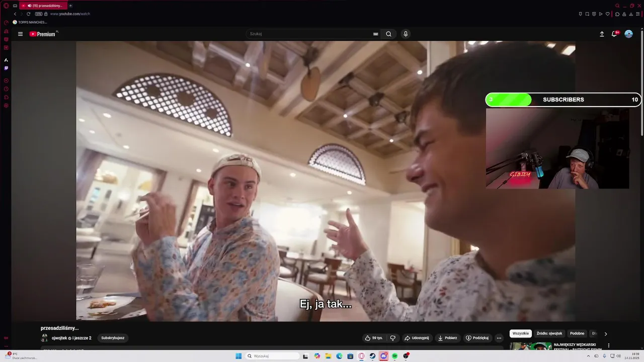Viewport: 644px width, 362px height.
Task: Pause the playing video frame
Action: coord(326,181)
